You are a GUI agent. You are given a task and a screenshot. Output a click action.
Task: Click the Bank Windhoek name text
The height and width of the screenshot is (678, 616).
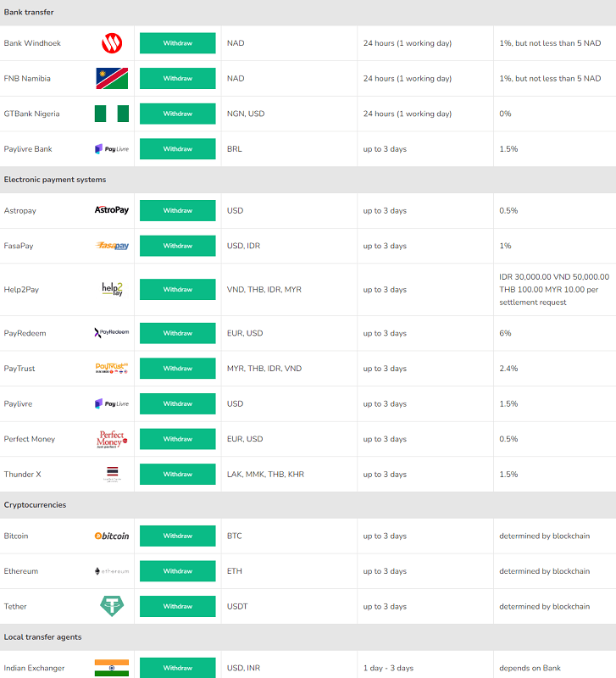32,43
